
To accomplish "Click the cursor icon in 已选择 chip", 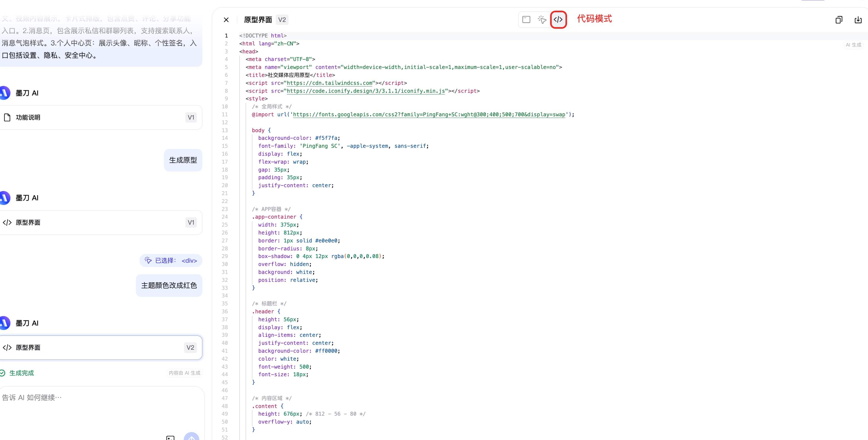I will [x=148, y=260].
